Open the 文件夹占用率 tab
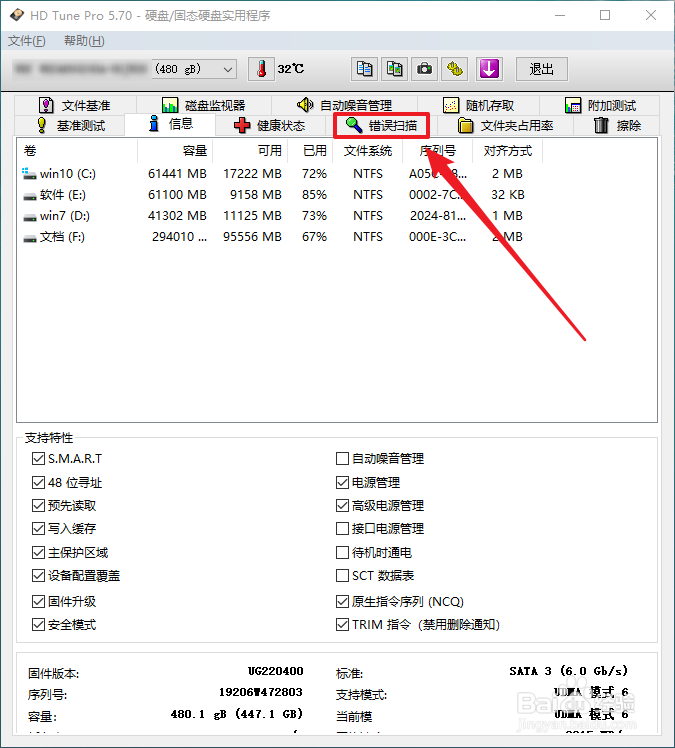The height and width of the screenshot is (748, 675). (x=506, y=126)
